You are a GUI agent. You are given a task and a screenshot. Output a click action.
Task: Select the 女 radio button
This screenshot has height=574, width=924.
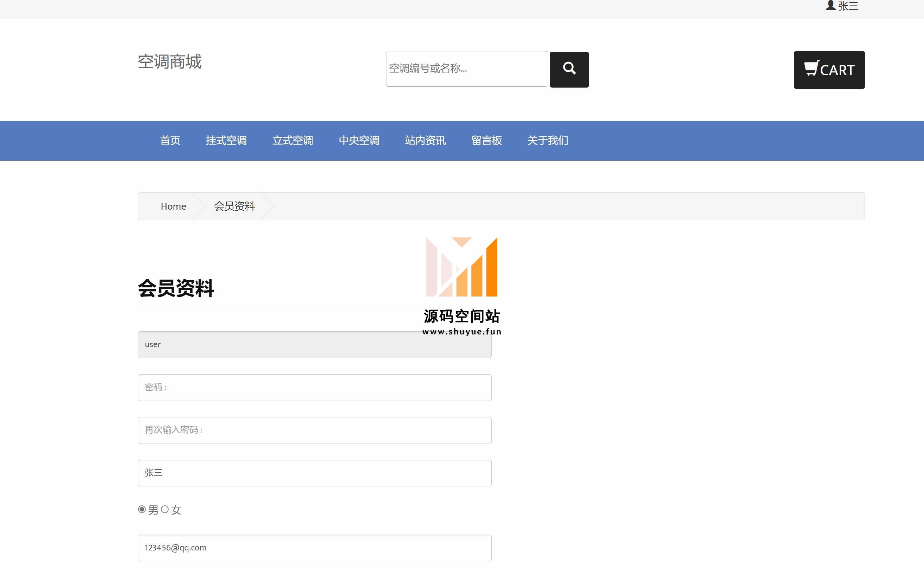point(164,509)
